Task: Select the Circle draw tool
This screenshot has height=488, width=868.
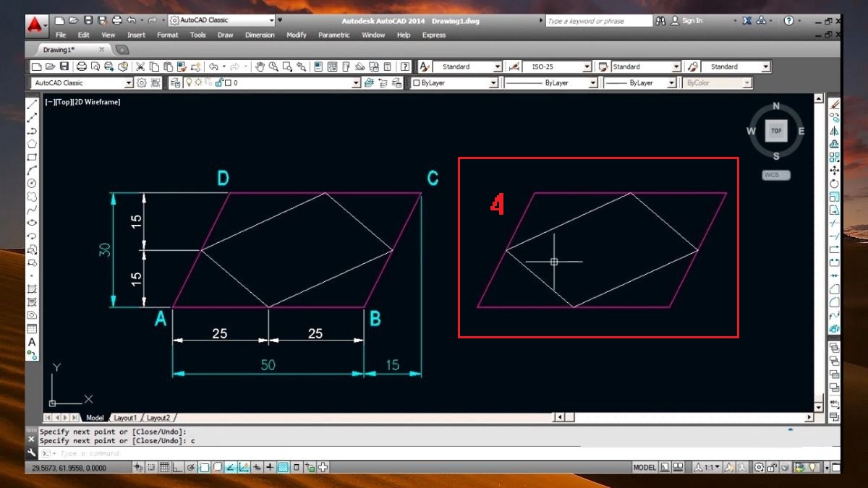Action: [32, 184]
